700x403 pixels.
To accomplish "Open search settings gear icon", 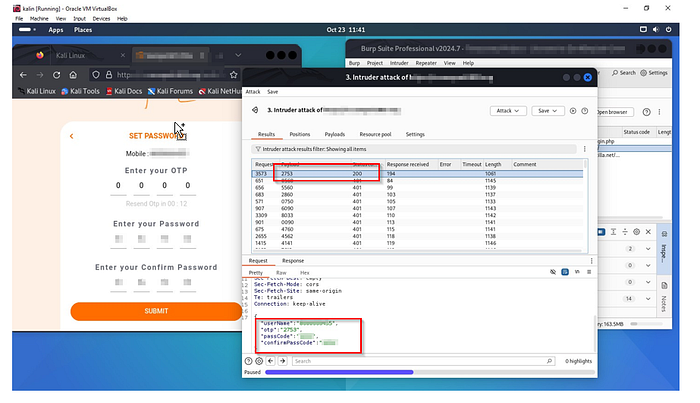I will 259,361.
